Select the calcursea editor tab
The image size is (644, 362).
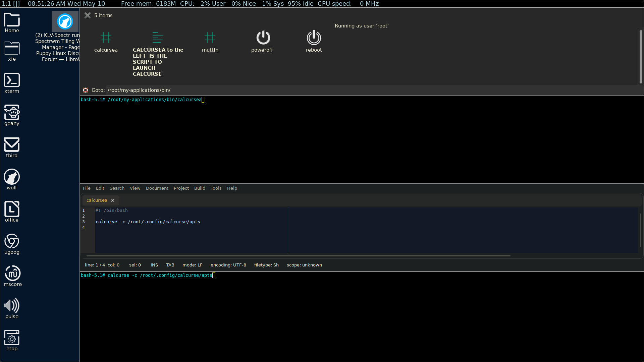(97, 200)
